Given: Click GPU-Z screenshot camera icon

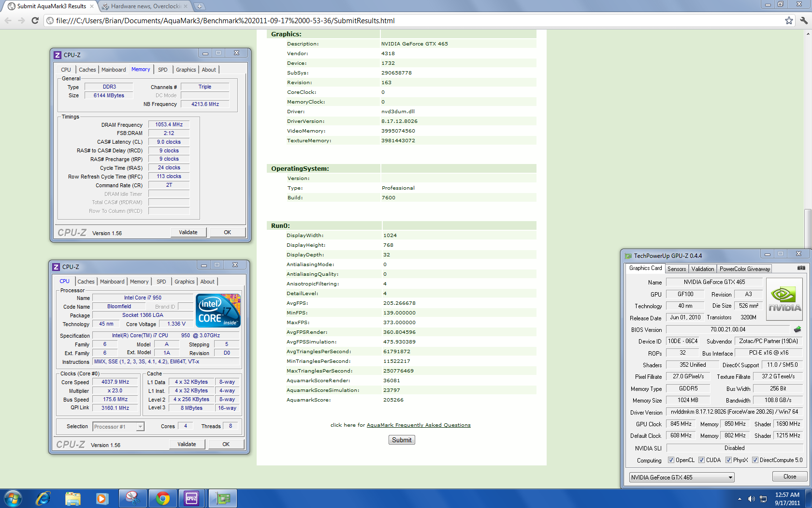Looking at the screenshot, I should 801,268.
